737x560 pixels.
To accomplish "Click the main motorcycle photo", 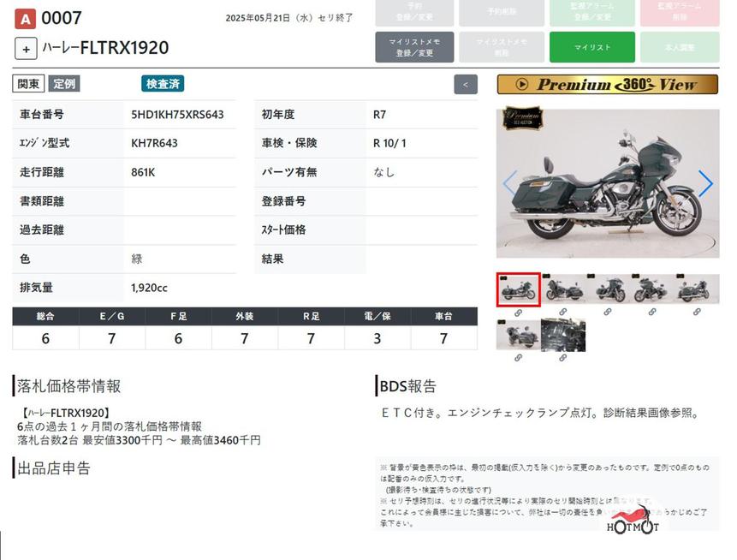I will click(607, 183).
